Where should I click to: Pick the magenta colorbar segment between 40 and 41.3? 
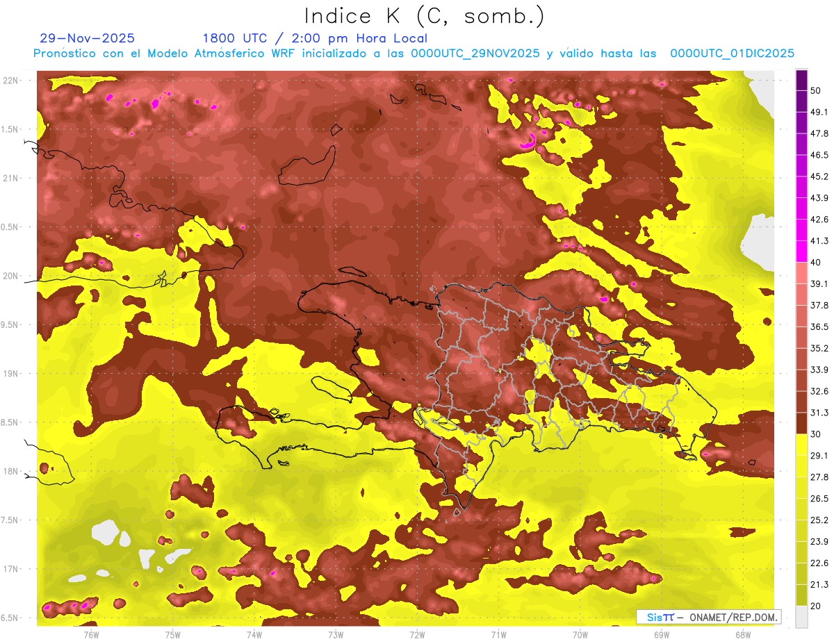pyautogui.click(x=801, y=251)
